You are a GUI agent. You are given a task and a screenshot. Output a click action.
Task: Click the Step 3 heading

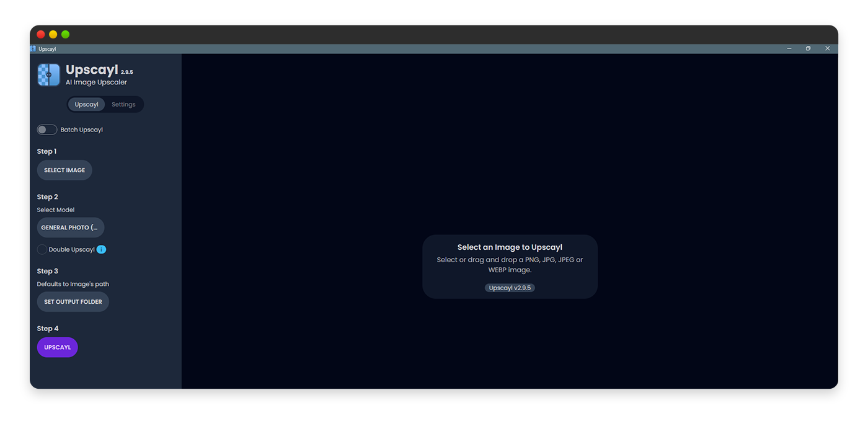coord(48,271)
